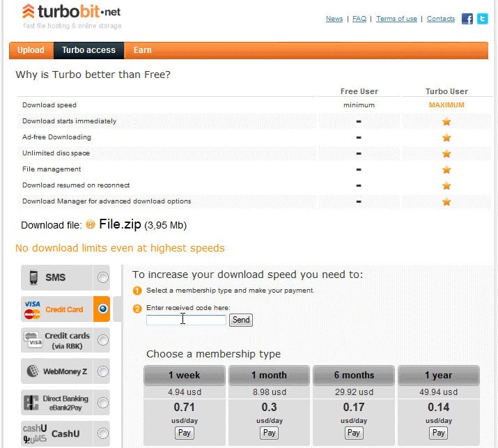Image resolution: width=498 pixels, height=448 pixels.
Task: Click the File.zip file name
Action: tap(120, 224)
